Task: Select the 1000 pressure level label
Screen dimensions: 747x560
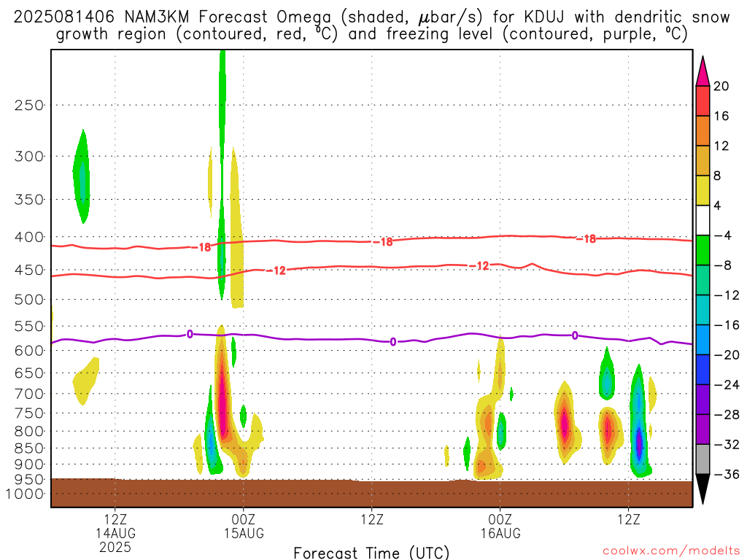Action: [x=25, y=494]
